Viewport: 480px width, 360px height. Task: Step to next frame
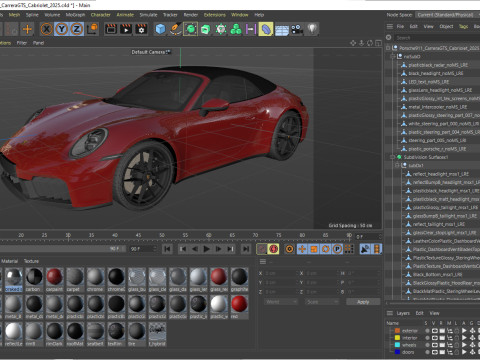pyautogui.click(x=218, y=249)
